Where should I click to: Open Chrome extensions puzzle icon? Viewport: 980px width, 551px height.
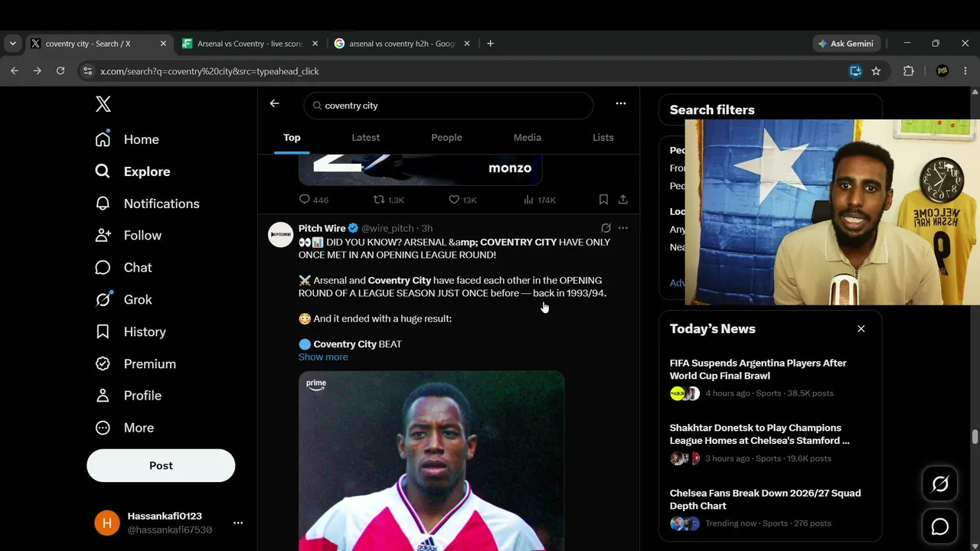pyautogui.click(x=909, y=71)
